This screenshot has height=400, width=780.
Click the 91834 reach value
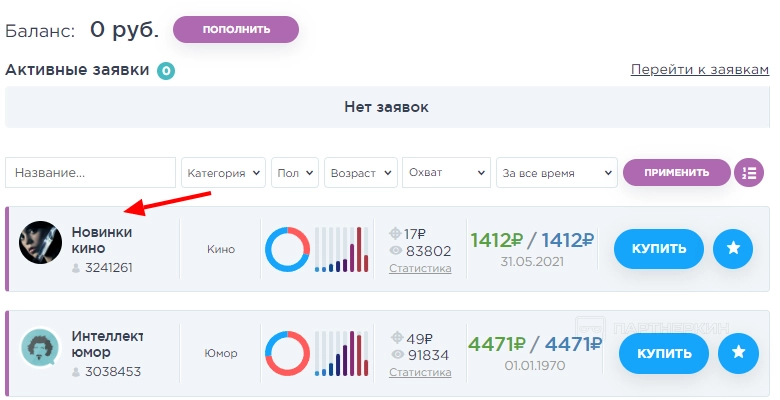pyautogui.click(x=428, y=355)
